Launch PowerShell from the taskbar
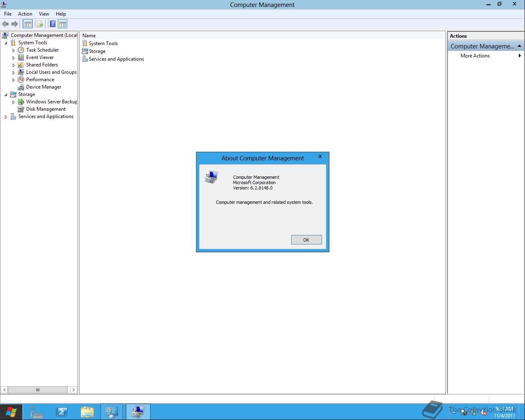 tap(62, 412)
